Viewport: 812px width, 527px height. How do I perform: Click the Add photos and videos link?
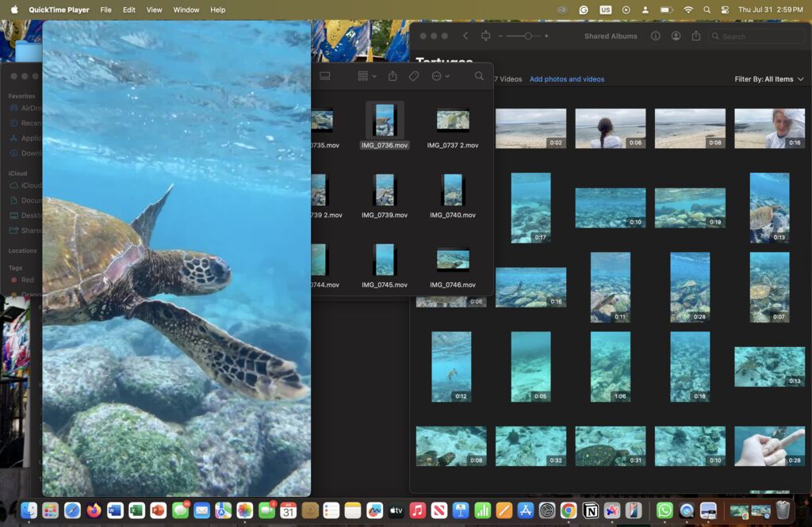[x=566, y=79]
